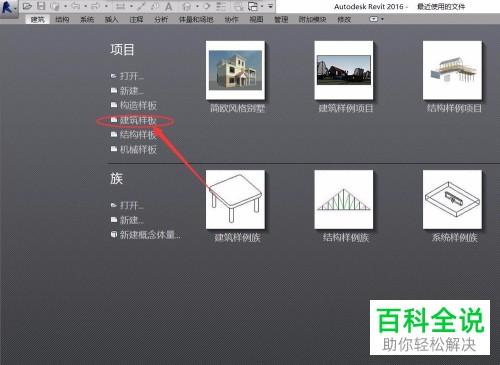
Task: Switch to the 分析 ribbon tab
Action: click(161, 19)
